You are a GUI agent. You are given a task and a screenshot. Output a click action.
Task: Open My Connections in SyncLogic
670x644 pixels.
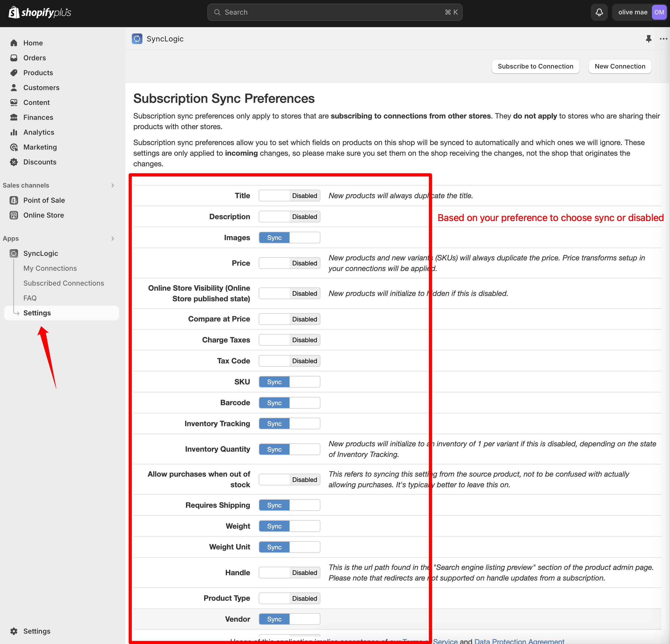tap(50, 268)
